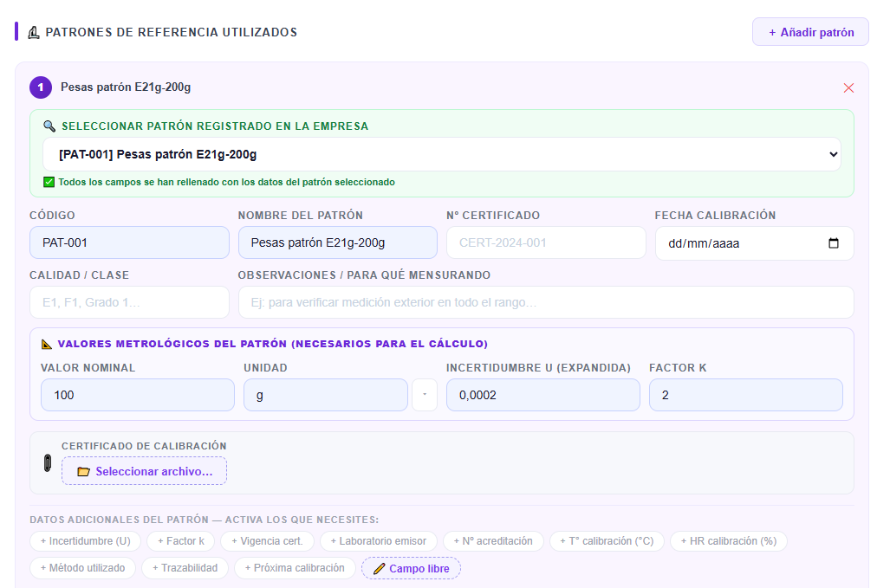Add the Tª calibración (°C) field

click(607, 541)
